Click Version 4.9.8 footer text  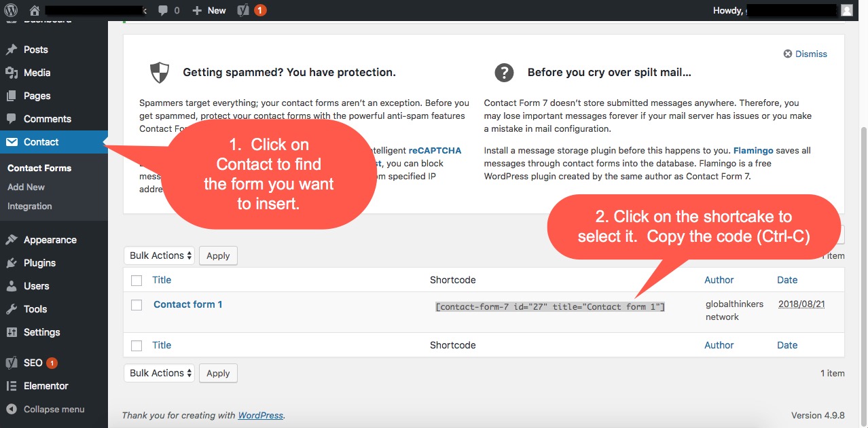pos(818,415)
